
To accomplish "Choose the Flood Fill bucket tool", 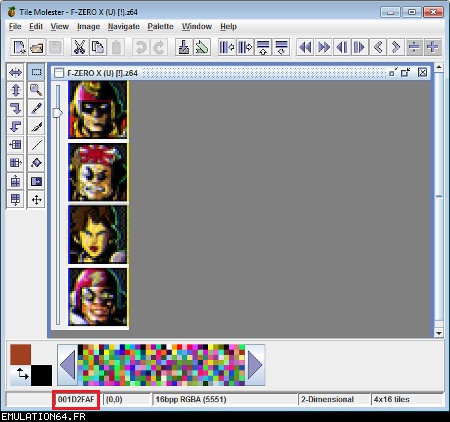I will [x=36, y=163].
